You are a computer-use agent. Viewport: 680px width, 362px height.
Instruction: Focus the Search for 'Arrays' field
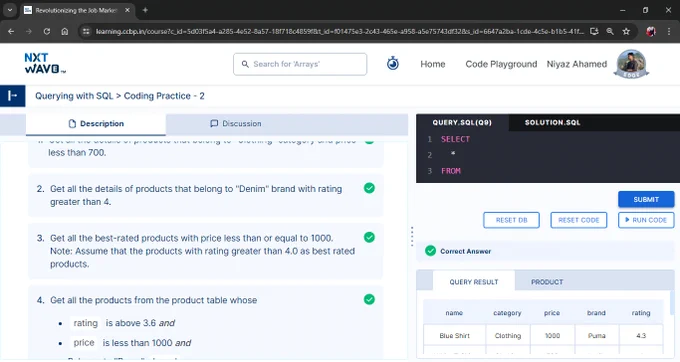[300, 64]
